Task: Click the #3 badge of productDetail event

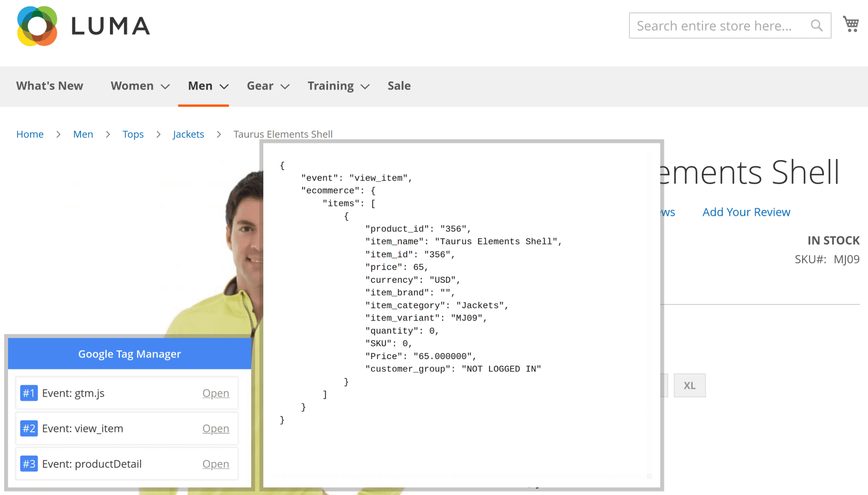Action: (29, 464)
